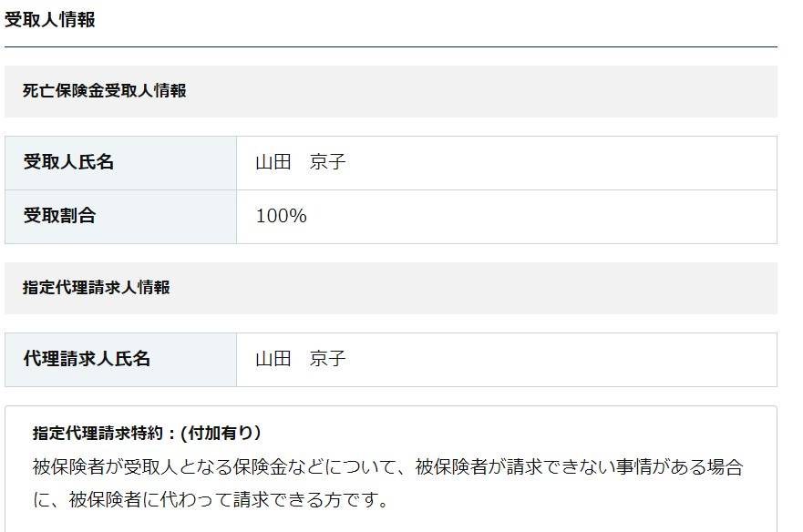Select 山田 surname in 受取人氏名 row

click(x=273, y=162)
